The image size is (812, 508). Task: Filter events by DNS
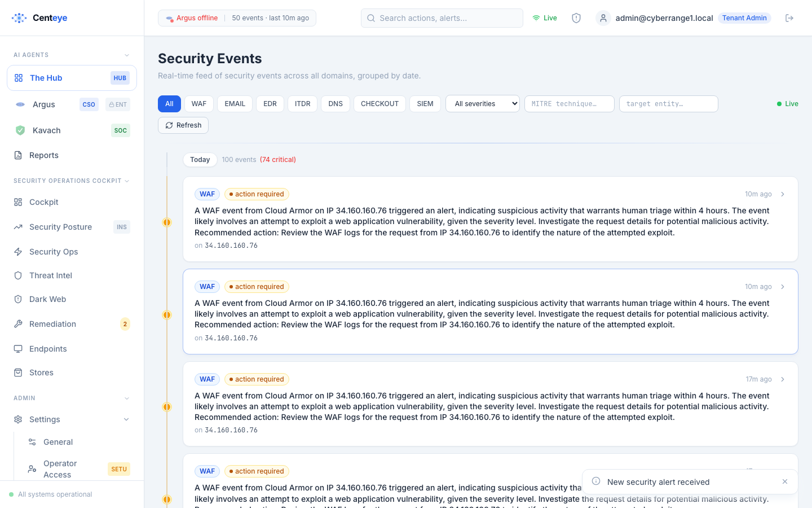click(x=336, y=104)
